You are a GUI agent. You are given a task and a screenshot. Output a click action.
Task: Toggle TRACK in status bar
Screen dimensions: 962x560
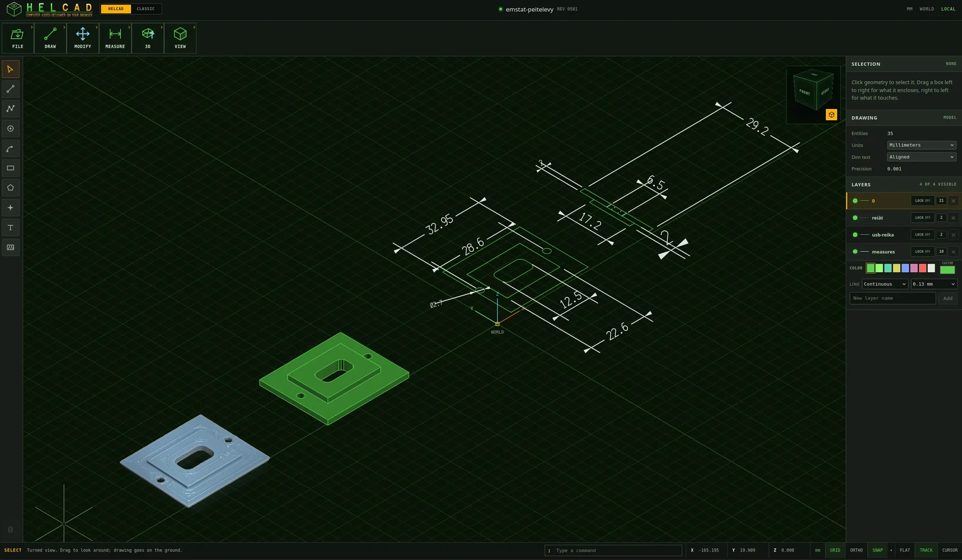pyautogui.click(x=926, y=550)
